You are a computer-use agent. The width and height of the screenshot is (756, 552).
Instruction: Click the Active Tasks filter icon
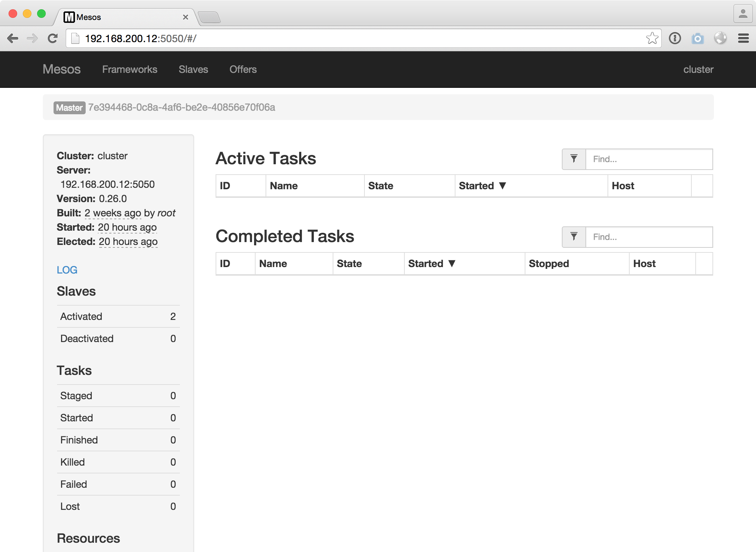[574, 159]
